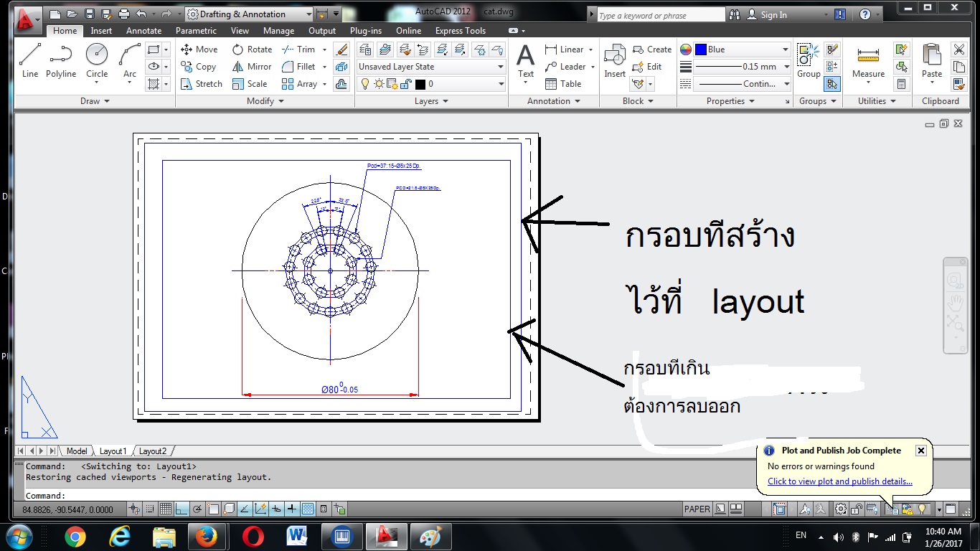This screenshot has width=980, height=551.
Task: Activate the Array command
Action: pyautogui.click(x=299, y=84)
